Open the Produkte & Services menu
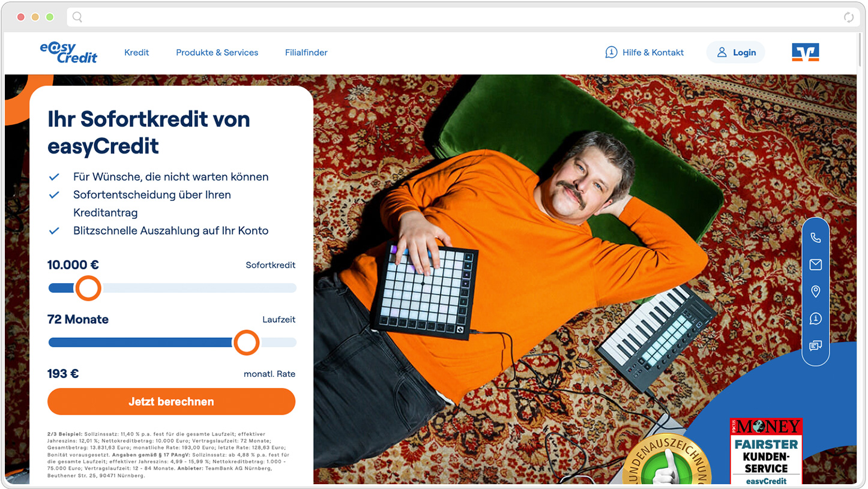The width and height of the screenshot is (868, 489). [217, 53]
